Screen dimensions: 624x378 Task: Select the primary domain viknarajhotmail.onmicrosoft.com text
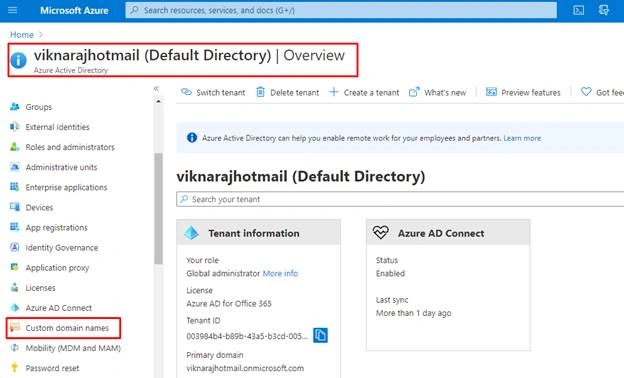pyautogui.click(x=245, y=368)
